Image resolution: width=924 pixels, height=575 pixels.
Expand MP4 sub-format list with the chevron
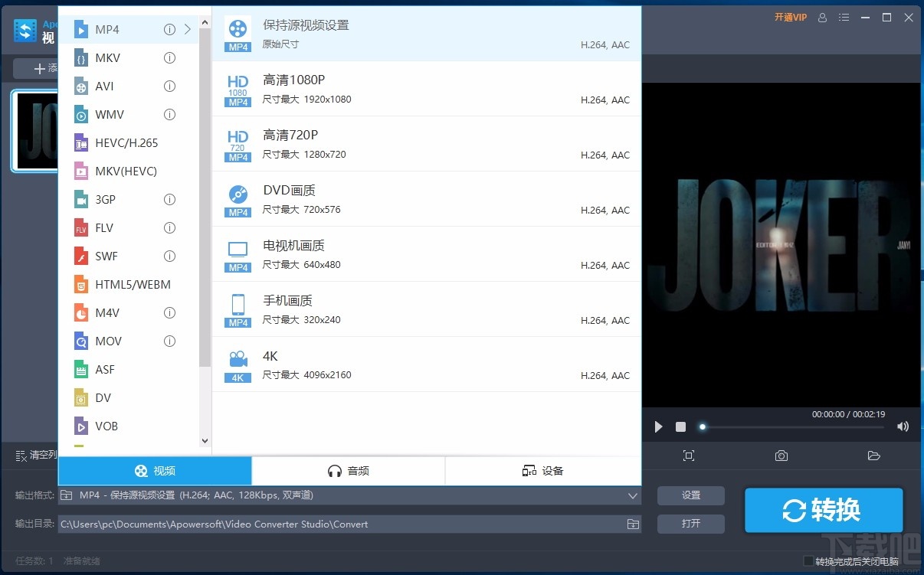click(186, 29)
